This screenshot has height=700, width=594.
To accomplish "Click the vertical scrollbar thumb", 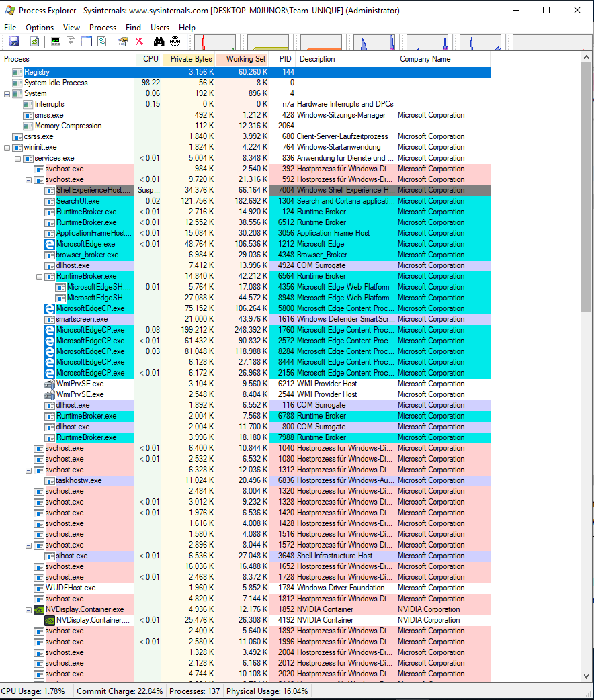I will [x=587, y=187].
